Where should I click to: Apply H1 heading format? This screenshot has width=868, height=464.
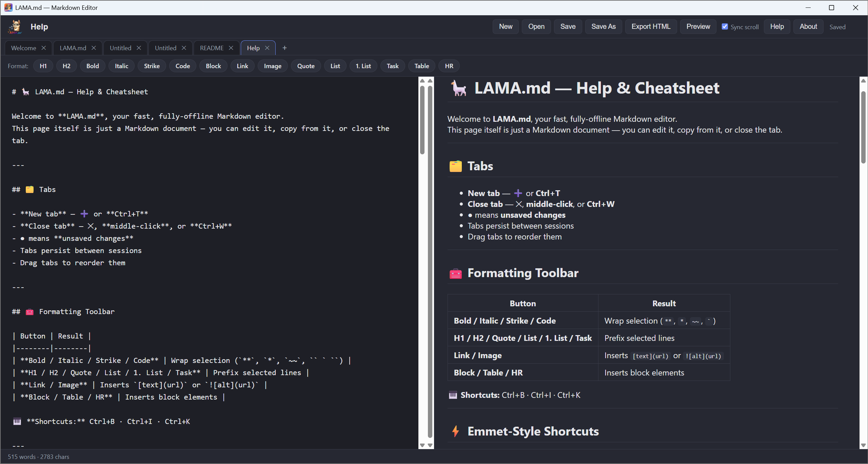(43, 66)
